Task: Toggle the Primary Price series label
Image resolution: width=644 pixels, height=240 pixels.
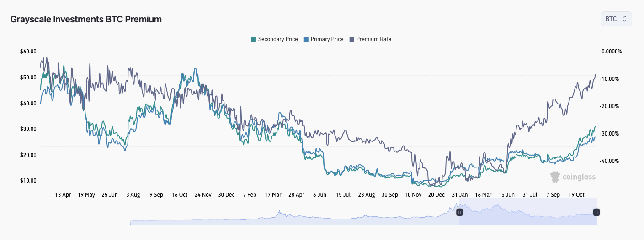Action: click(327, 39)
